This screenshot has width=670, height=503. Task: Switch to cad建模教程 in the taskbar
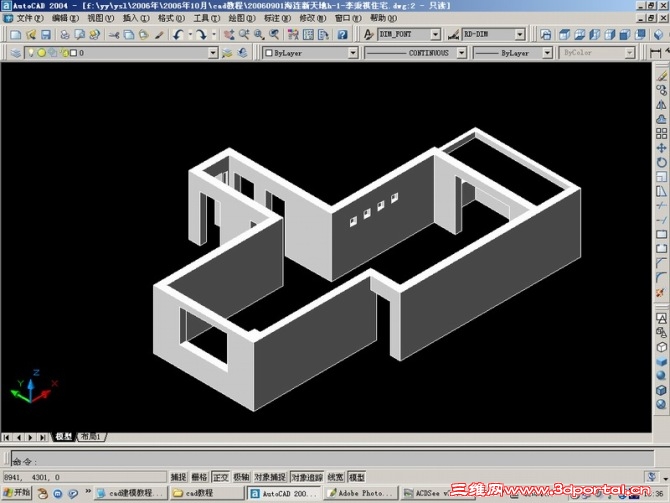(130, 493)
